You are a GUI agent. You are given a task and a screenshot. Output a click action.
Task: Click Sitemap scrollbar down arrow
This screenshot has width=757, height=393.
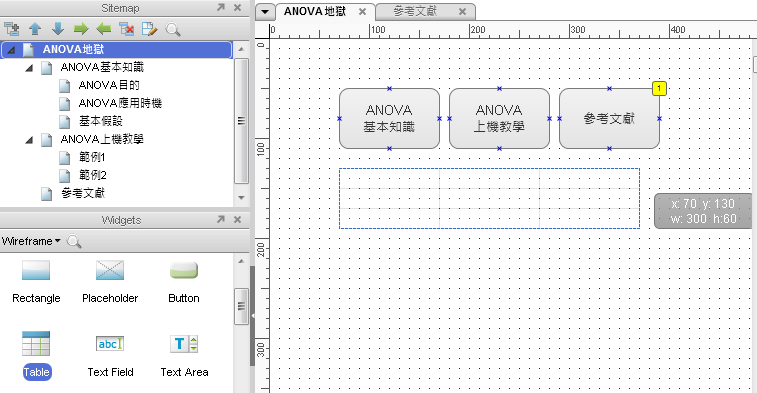coord(241,197)
